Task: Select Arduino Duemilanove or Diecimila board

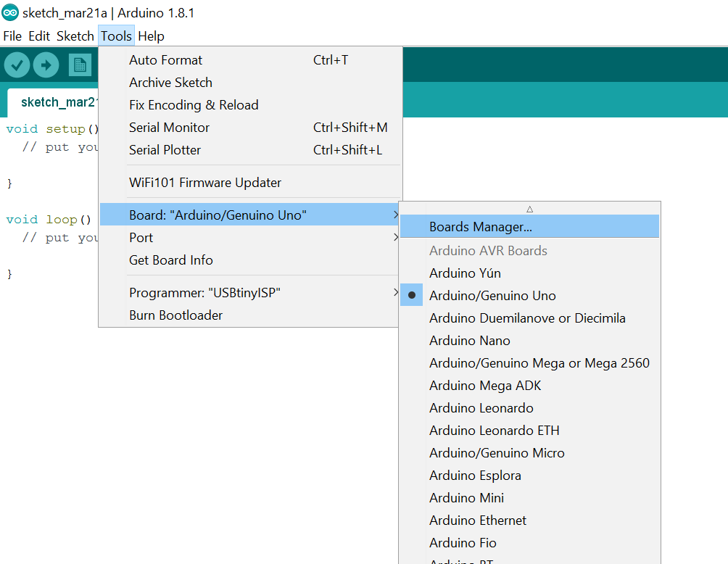Action: [x=529, y=318]
